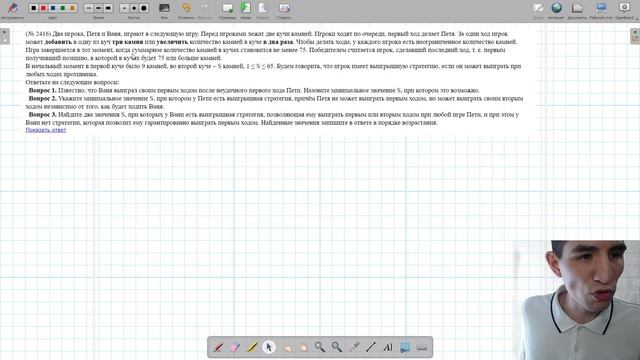This screenshot has height=360, width=640.
Task: Switch to the Documents mode
Action: pos(577,8)
